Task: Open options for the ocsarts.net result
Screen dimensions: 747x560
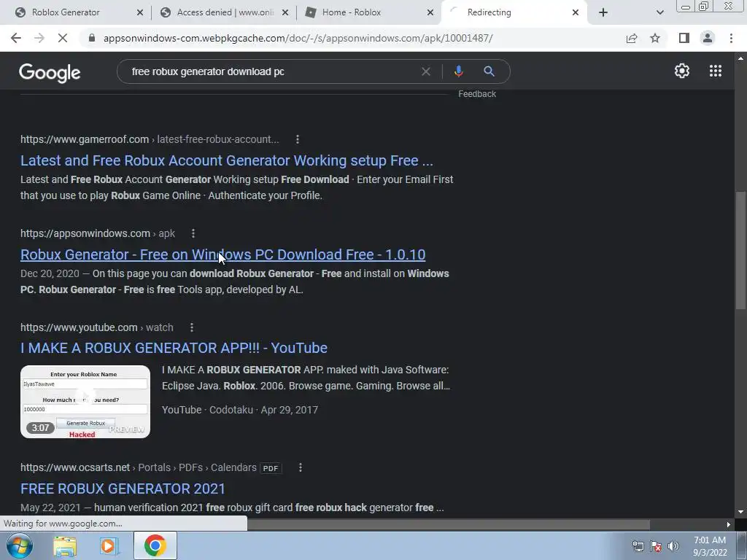Action: (x=300, y=467)
